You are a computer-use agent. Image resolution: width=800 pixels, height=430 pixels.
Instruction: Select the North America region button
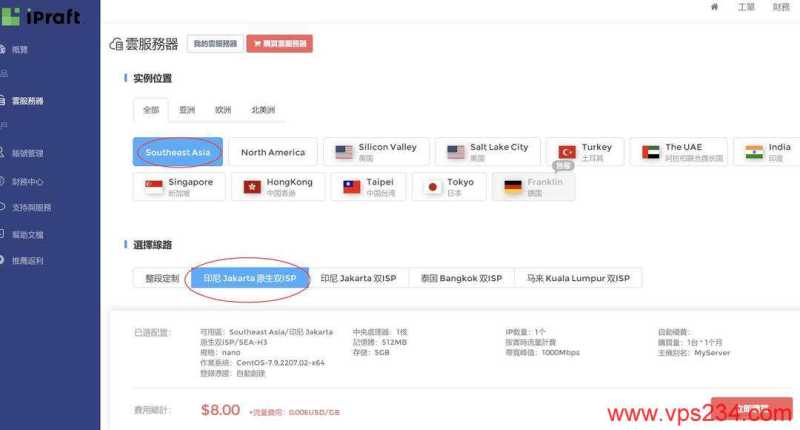pos(273,152)
